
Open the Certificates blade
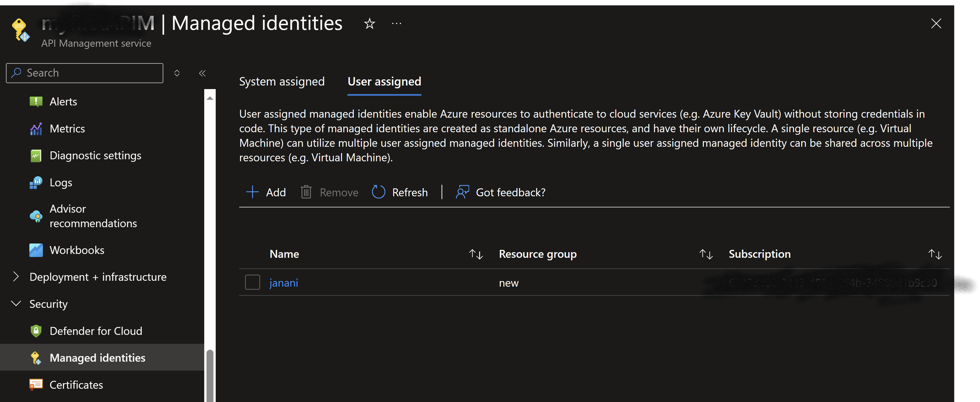tap(76, 384)
